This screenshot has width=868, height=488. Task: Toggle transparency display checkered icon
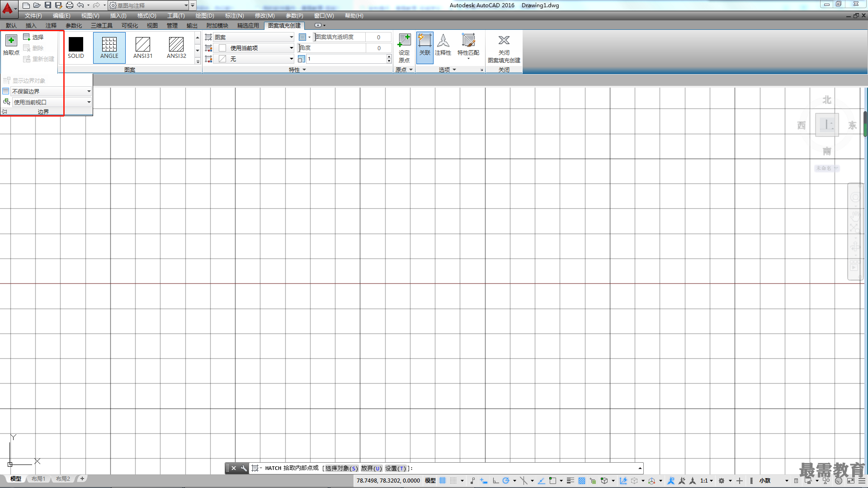[x=582, y=481]
